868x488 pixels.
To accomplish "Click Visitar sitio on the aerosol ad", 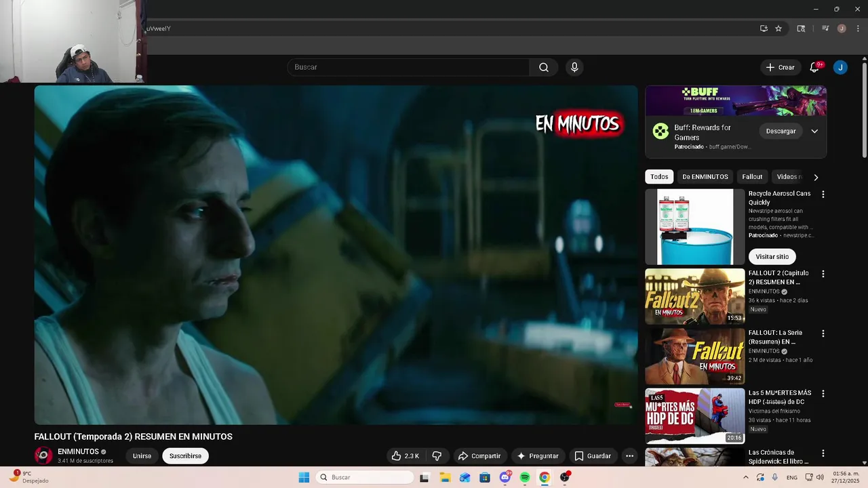I will (772, 257).
